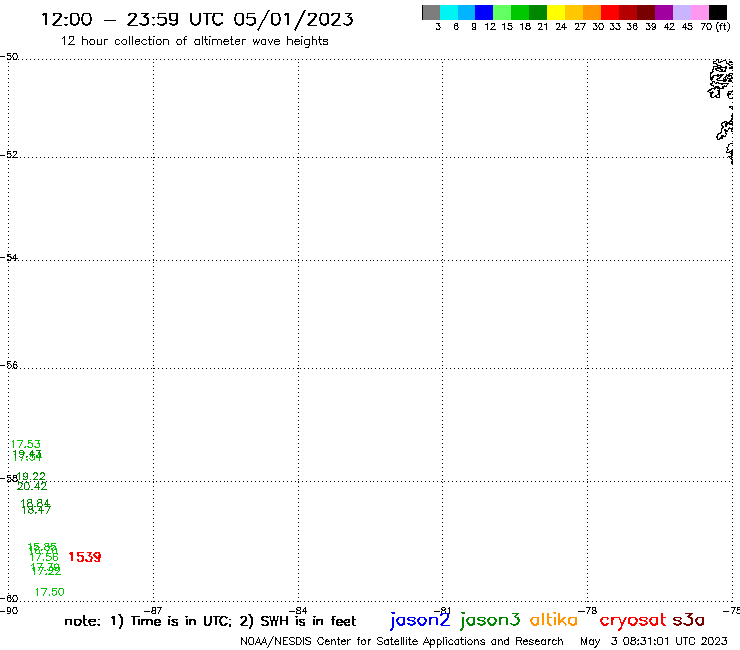Click the longitude axis label -87
The height and width of the screenshot is (650, 740).
154,610
